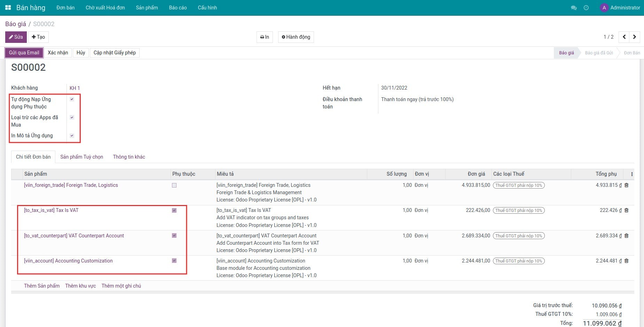Click the Gửi qua Email button
The width and height of the screenshot is (644, 327).
24,53
